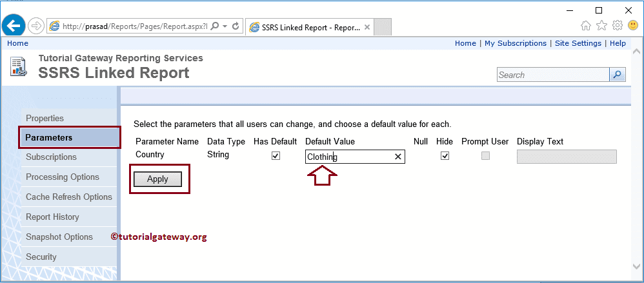The height and width of the screenshot is (283, 644).
Task: Open Home link in top-right menu
Action: tap(465, 43)
